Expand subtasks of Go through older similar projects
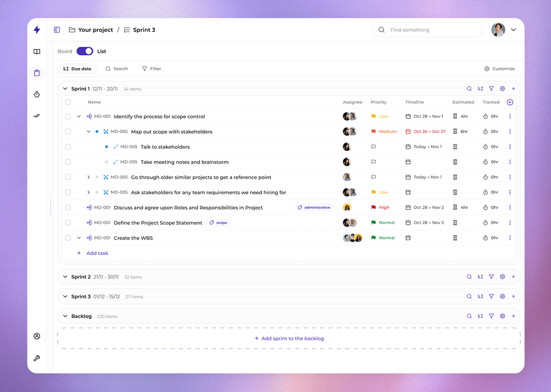Screen dimensions: 551x392 (x=89, y=177)
